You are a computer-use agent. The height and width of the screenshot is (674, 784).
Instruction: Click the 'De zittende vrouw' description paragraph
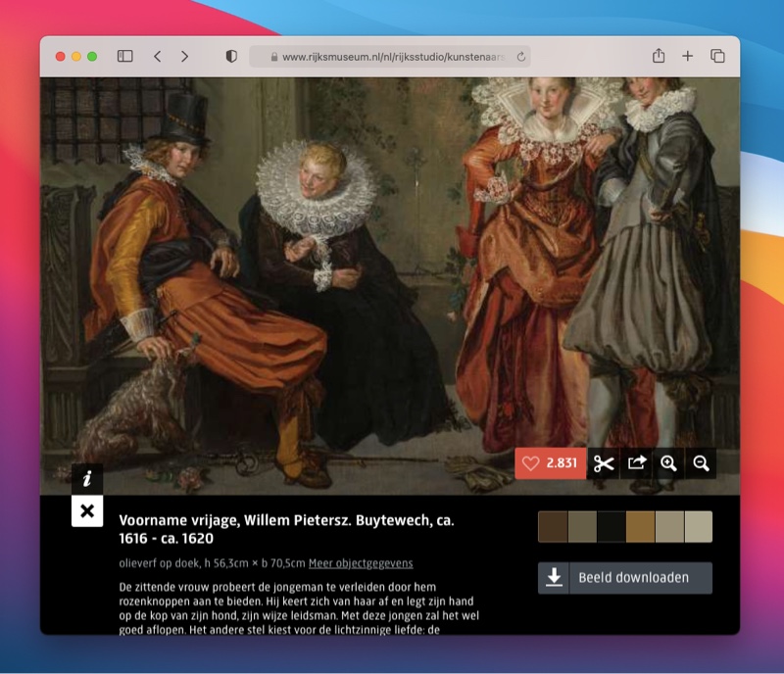299,608
